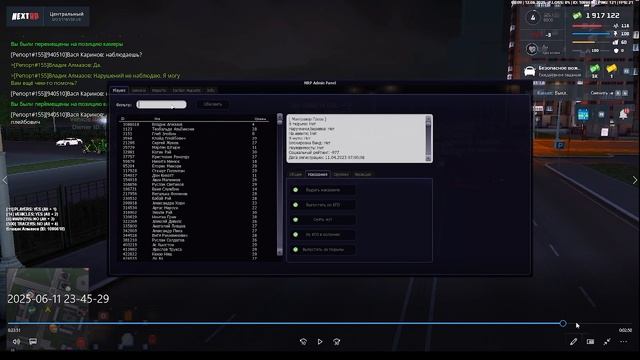Sort the player list by ID column header

click(122, 119)
